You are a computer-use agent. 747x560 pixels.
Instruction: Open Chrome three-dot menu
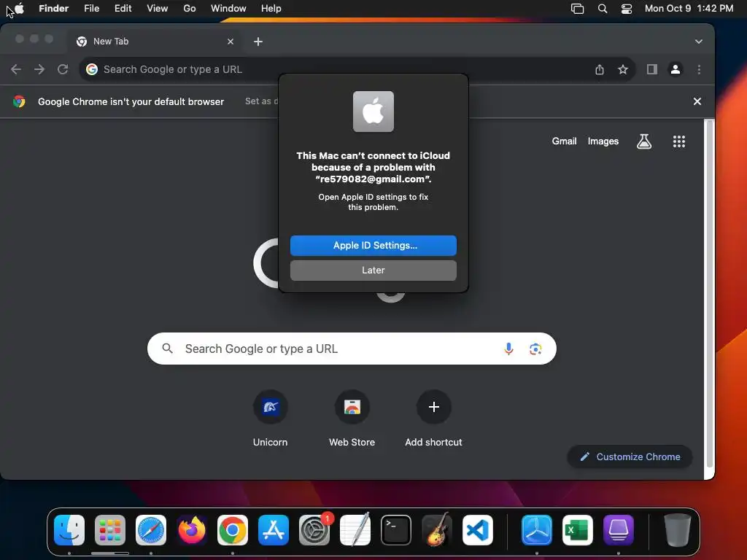(699, 69)
